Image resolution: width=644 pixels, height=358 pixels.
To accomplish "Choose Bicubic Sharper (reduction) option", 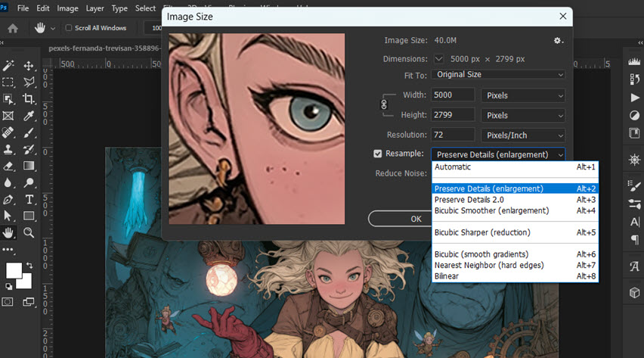I will pyautogui.click(x=515, y=232).
